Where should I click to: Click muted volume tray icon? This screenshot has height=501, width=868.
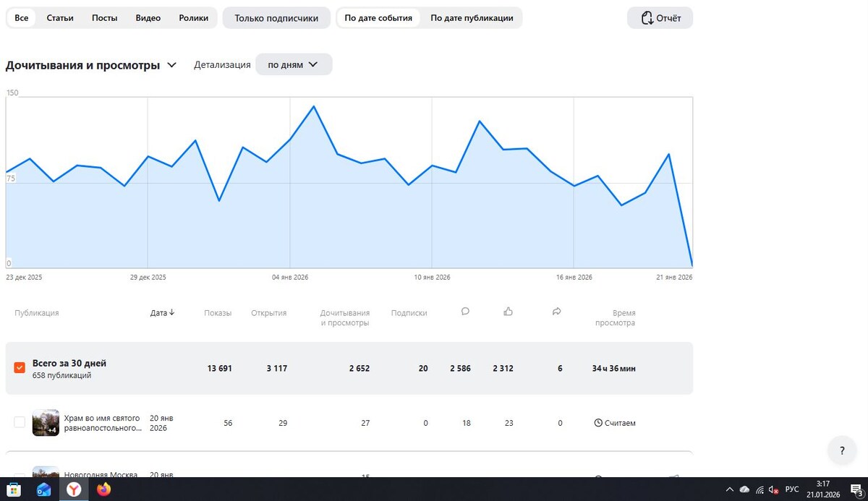tap(773, 489)
